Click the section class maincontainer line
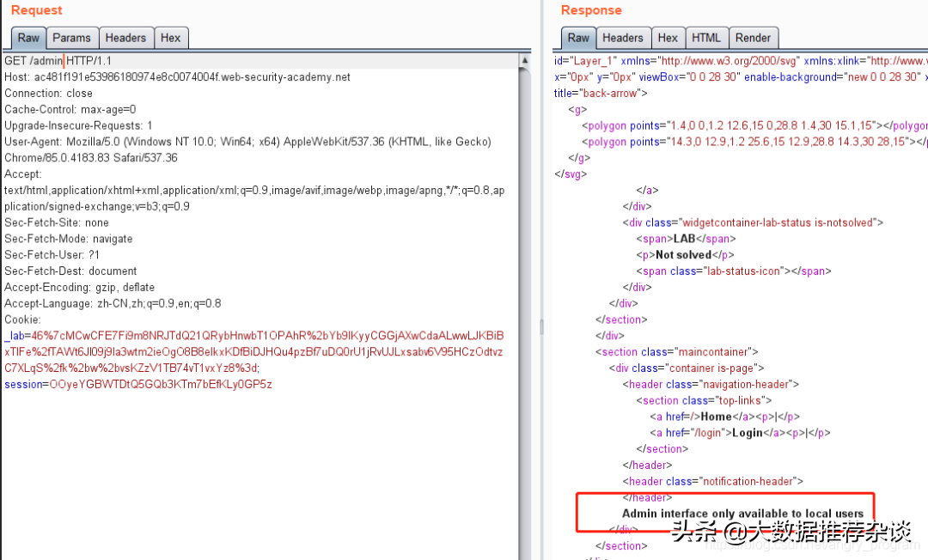 (676, 352)
